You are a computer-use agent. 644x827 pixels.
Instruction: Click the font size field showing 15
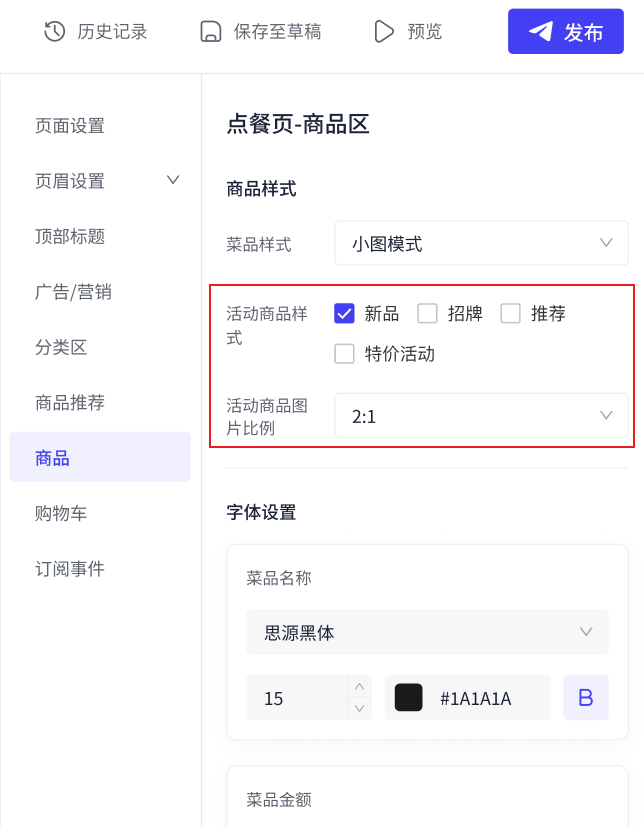tap(297, 697)
